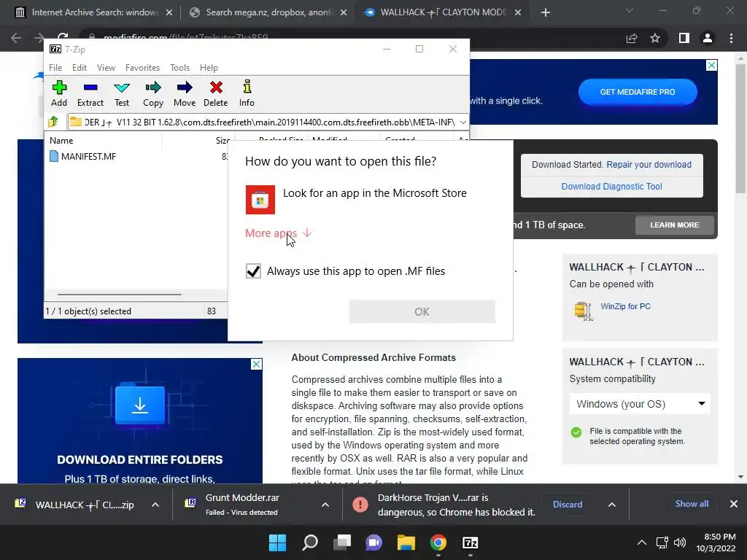Screen dimensions: 747x560
Task: Go up one folder level in 7-Zip
Action: click(x=53, y=122)
